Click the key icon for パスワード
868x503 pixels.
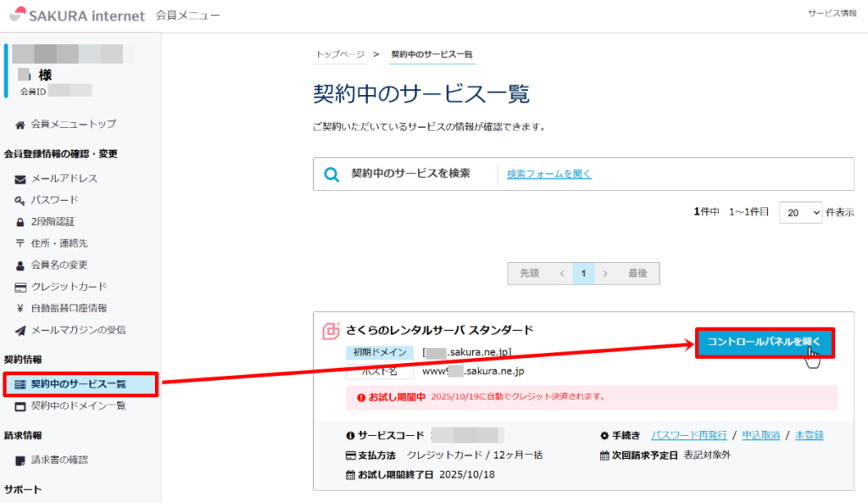20,200
